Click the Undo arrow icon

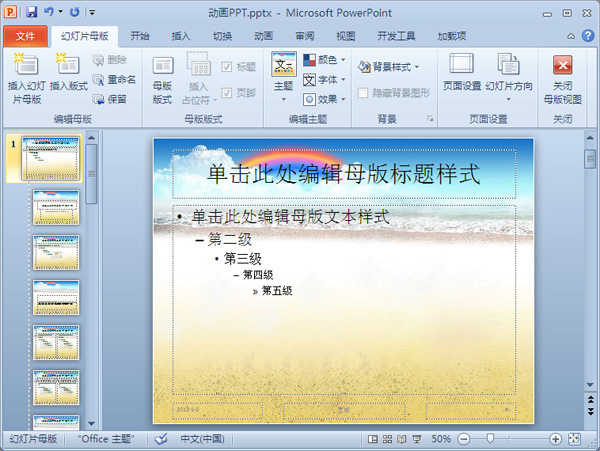tap(49, 12)
